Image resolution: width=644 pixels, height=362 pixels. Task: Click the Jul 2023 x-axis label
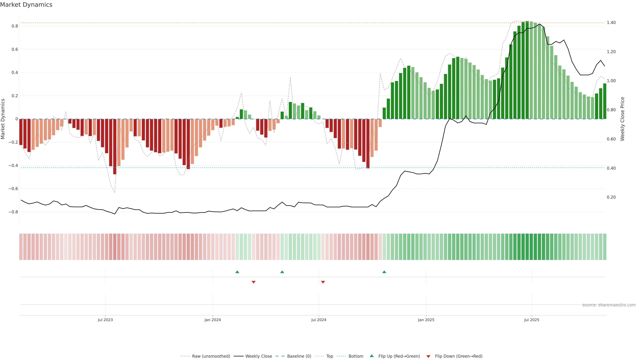click(105, 320)
